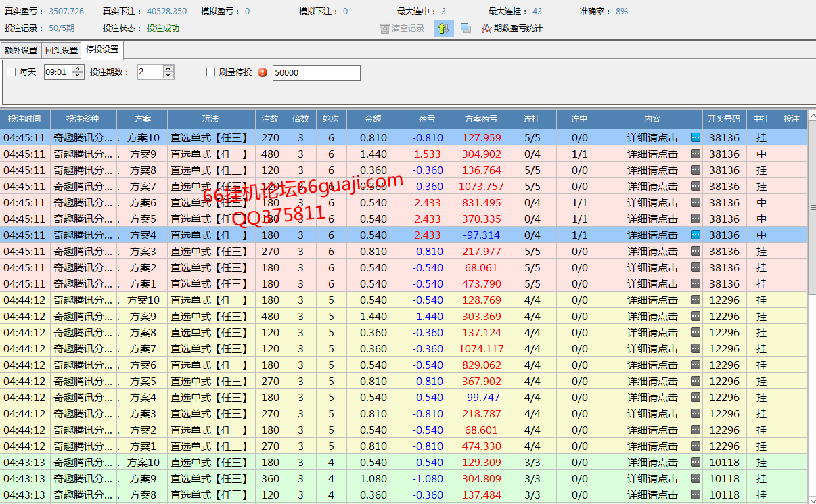Open detail icon for 04:43:13 方案10 row
This screenshot has height=504, width=816.
(696, 462)
